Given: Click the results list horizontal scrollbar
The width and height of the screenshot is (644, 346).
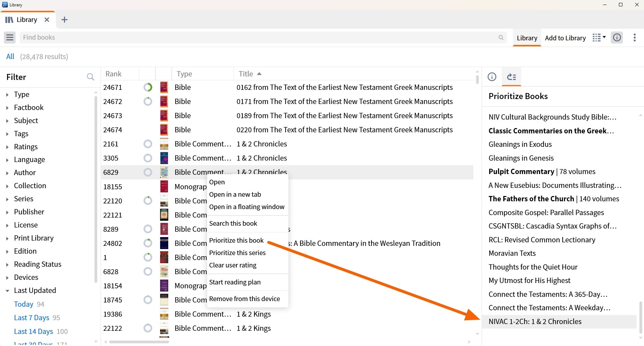Looking at the screenshot, I should [x=139, y=342].
